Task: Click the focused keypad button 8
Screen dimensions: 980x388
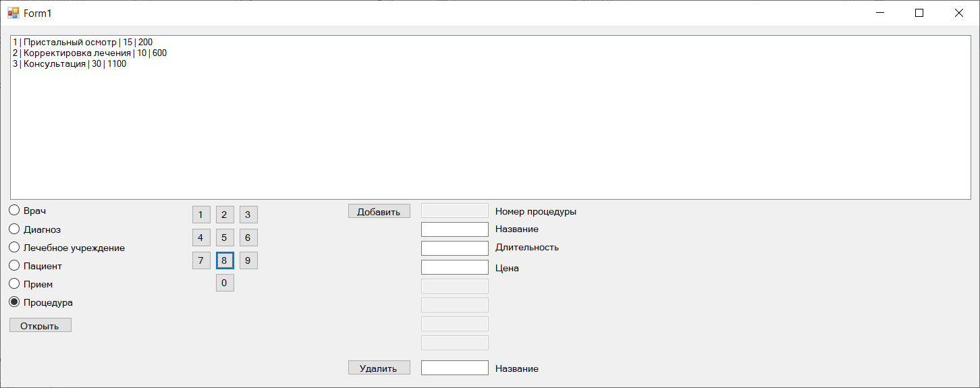Action: [225, 260]
